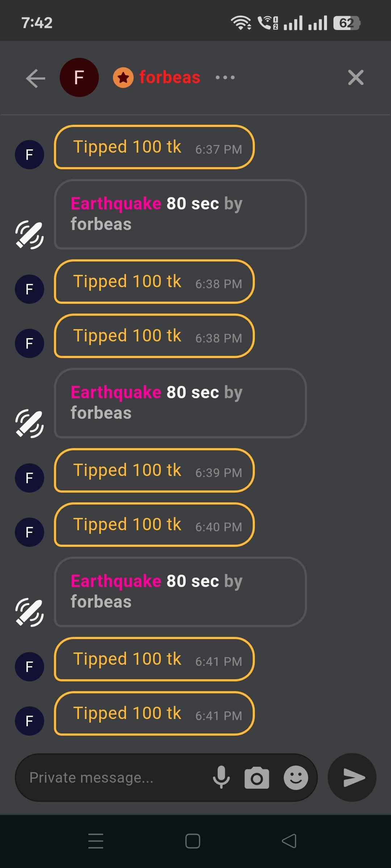Open the emoji smiley picker
This screenshot has height=868, width=391.
[295, 778]
